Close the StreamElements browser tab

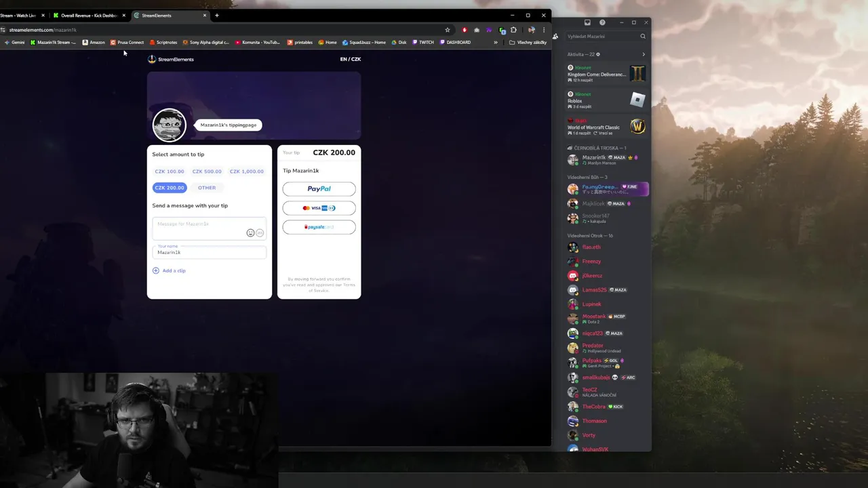[204, 15]
